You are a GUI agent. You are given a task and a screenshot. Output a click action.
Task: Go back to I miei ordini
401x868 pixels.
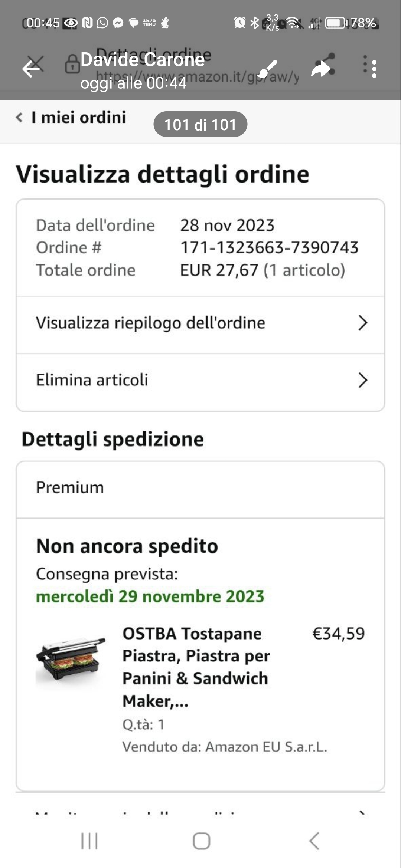coord(79,118)
